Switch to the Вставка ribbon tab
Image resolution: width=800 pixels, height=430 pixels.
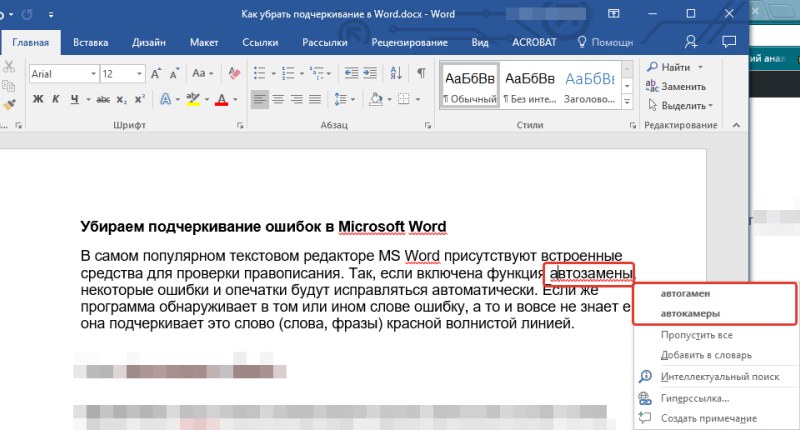click(90, 42)
